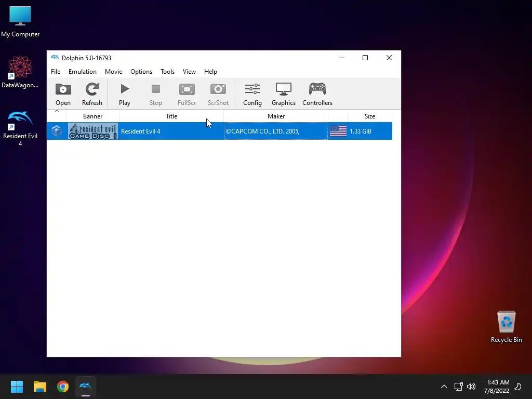Sort the list by Banner column
The height and width of the screenshot is (399, 532).
[92, 116]
